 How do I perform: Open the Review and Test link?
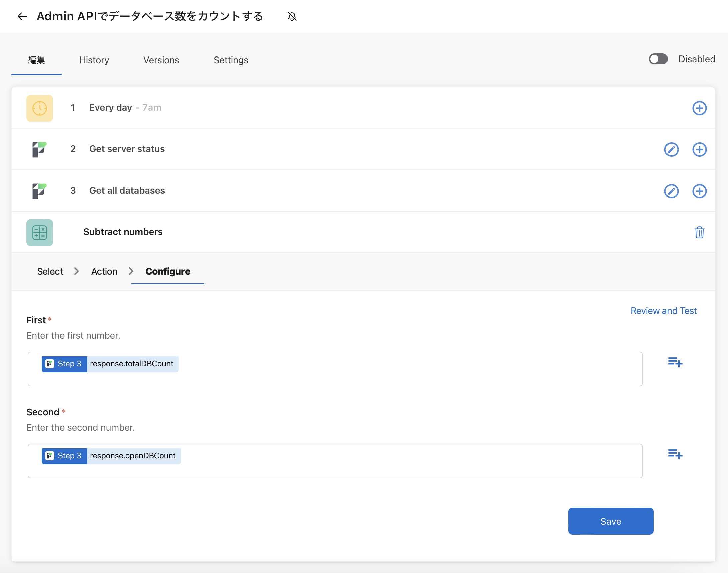tap(663, 311)
